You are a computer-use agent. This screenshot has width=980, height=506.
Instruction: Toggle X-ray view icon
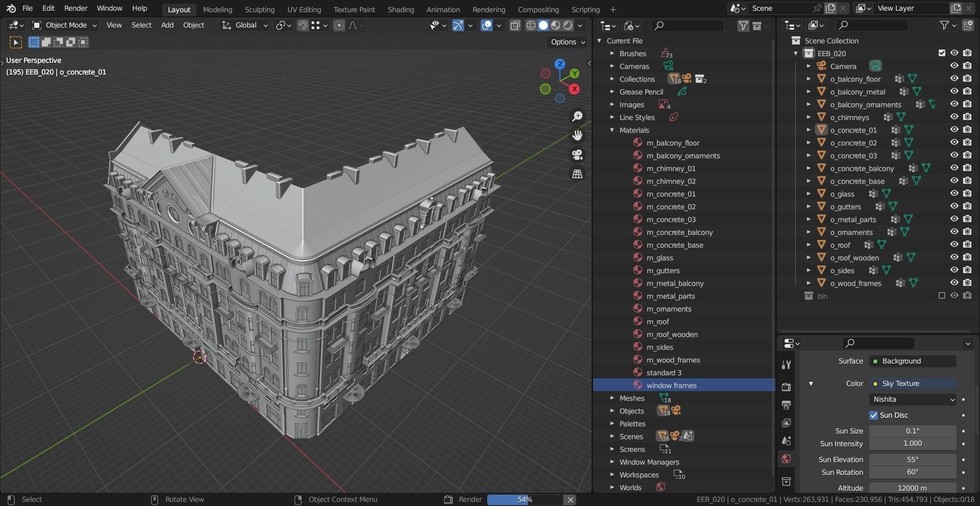point(515,25)
